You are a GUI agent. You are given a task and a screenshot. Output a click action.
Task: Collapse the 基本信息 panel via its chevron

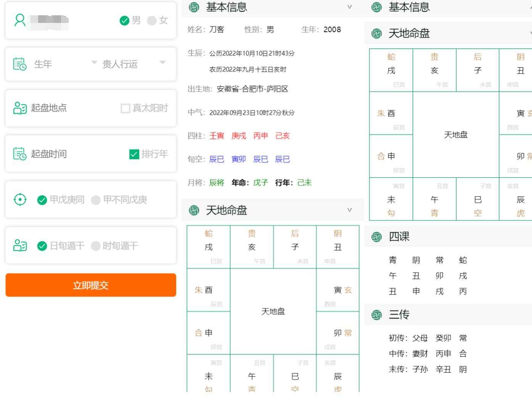coord(350,6)
